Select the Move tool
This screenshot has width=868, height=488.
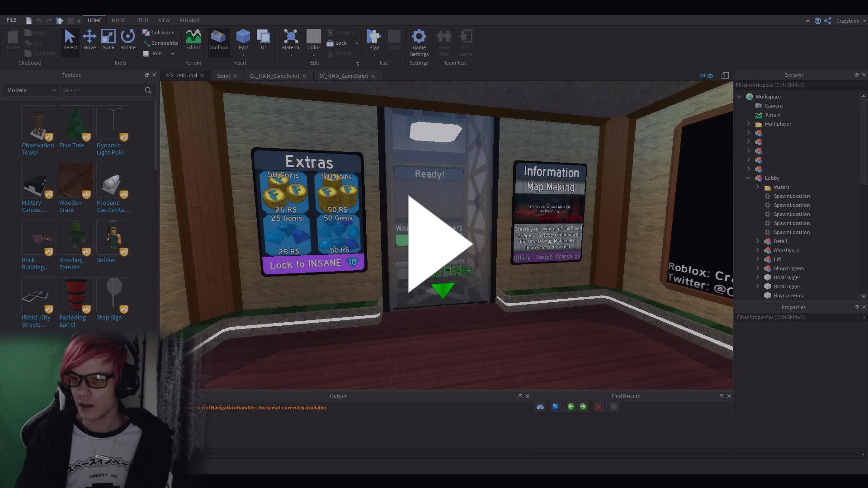(x=89, y=39)
